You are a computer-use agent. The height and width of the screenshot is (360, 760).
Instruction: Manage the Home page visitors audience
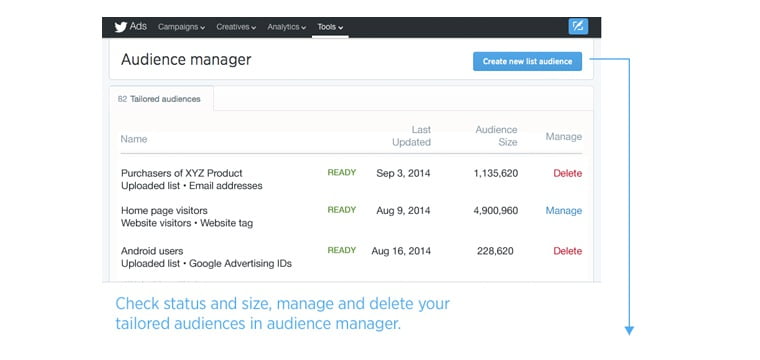click(x=564, y=211)
